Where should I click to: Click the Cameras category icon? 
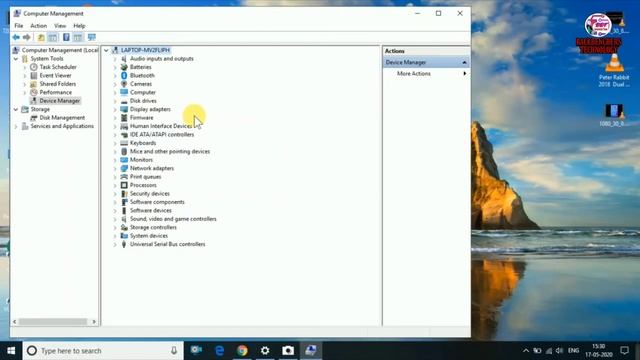[124, 84]
